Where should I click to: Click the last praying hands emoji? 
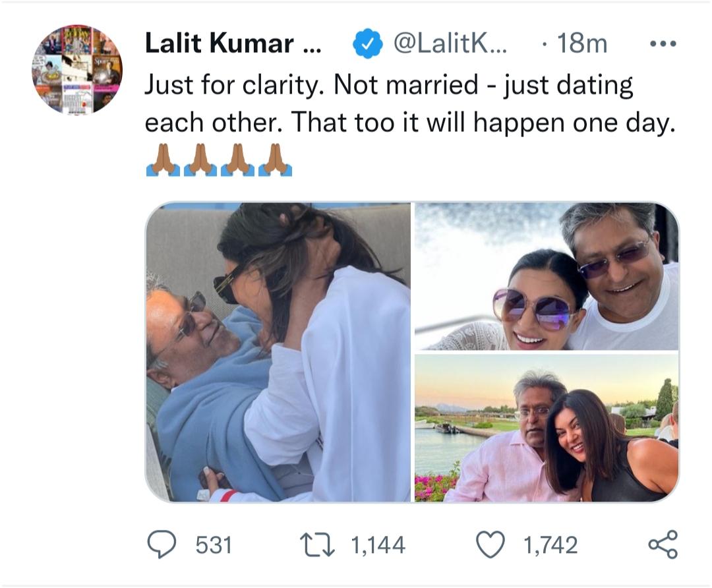(x=276, y=161)
